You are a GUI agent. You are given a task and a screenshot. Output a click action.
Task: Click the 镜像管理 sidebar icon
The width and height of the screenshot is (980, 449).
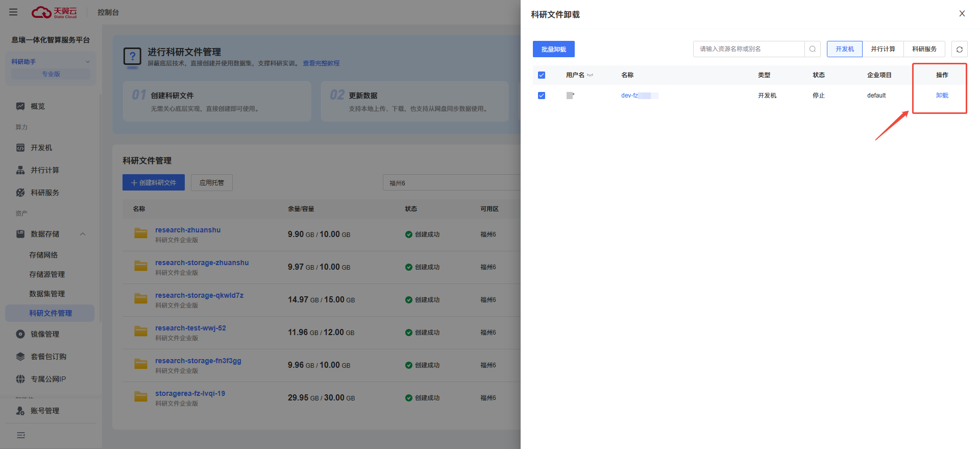tap(20, 334)
